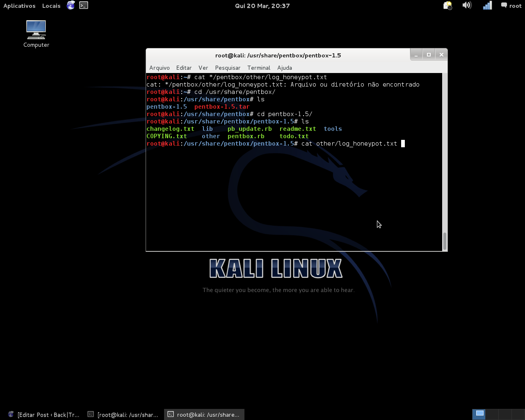Click todo.txt in listing
This screenshot has width=525, height=420.
[294, 136]
